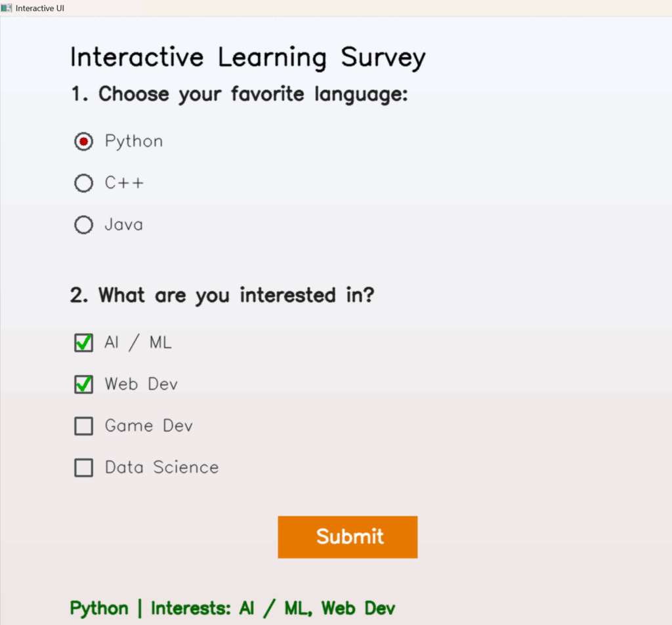Screen dimensions: 672x625
Task: Choose C++ as favorite language
Action: (x=83, y=182)
